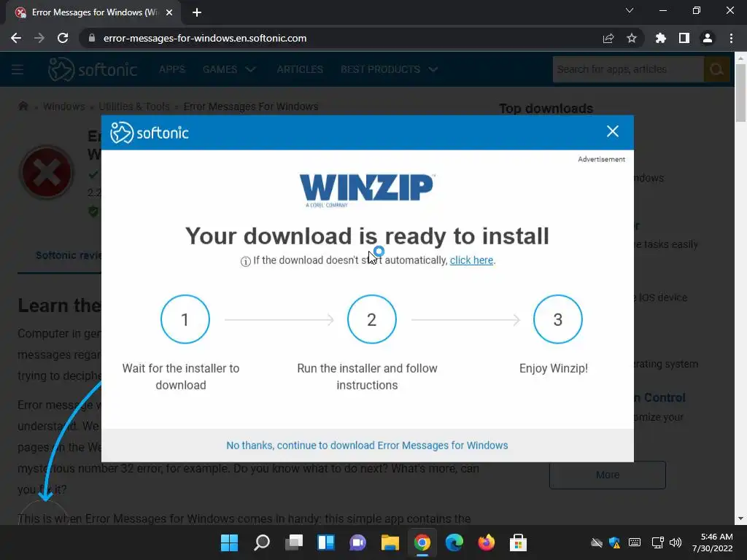Open the touch keyboard tray icon
Screen dimensions: 747x560
[635, 542]
